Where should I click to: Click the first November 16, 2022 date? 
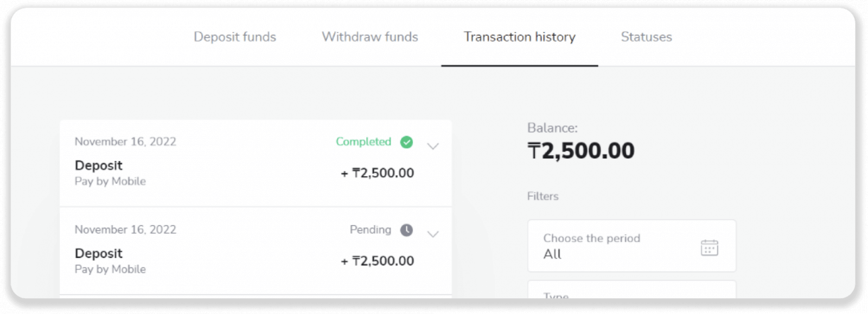click(125, 142)
